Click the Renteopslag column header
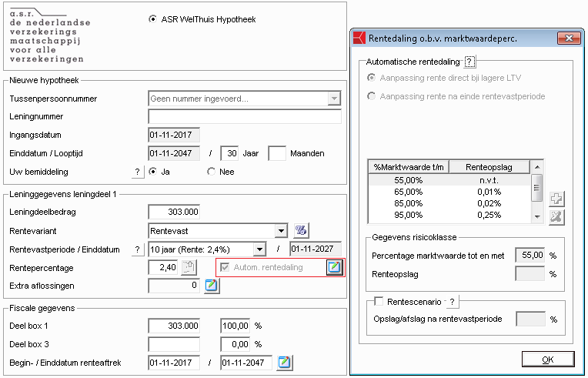Viewport: 588px width, 378px height. point(489,167)
